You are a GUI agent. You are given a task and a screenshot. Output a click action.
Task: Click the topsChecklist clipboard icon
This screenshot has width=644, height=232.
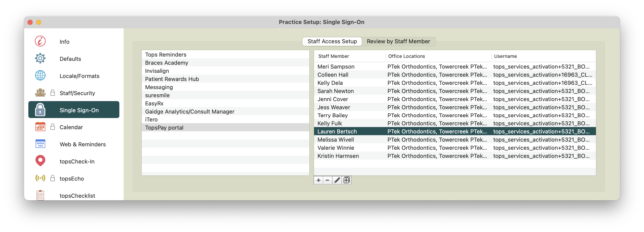[x=40, y=195]
